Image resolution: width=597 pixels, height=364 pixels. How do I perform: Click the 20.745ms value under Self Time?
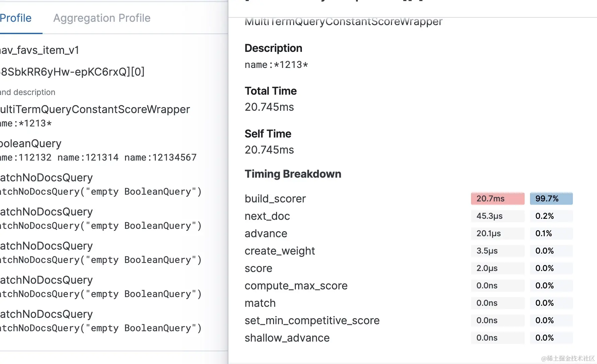[269, 150]
